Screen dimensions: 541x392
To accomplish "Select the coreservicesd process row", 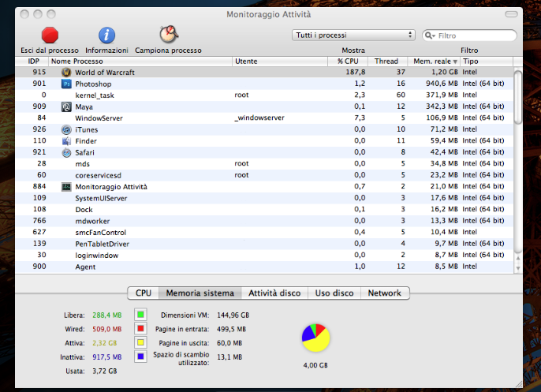I will coord(264,175).
